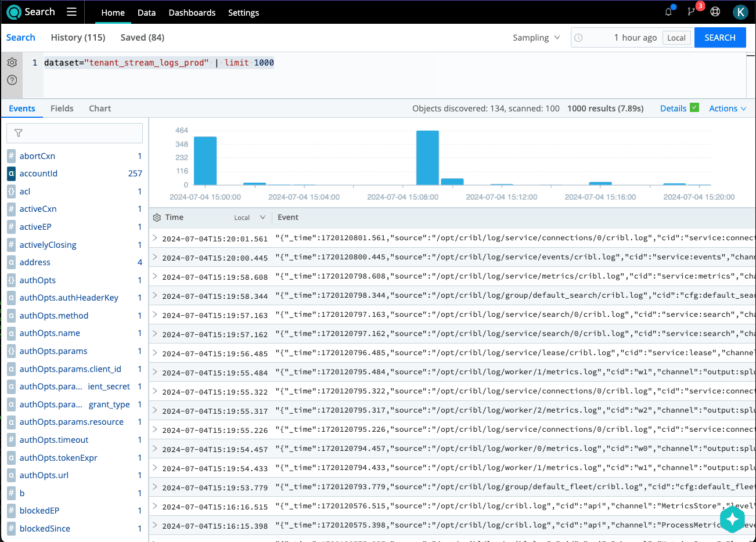This screenshot has height=542, width=756.
Task: Expand the first event row at 15:20:01.561
Action: 155,238
